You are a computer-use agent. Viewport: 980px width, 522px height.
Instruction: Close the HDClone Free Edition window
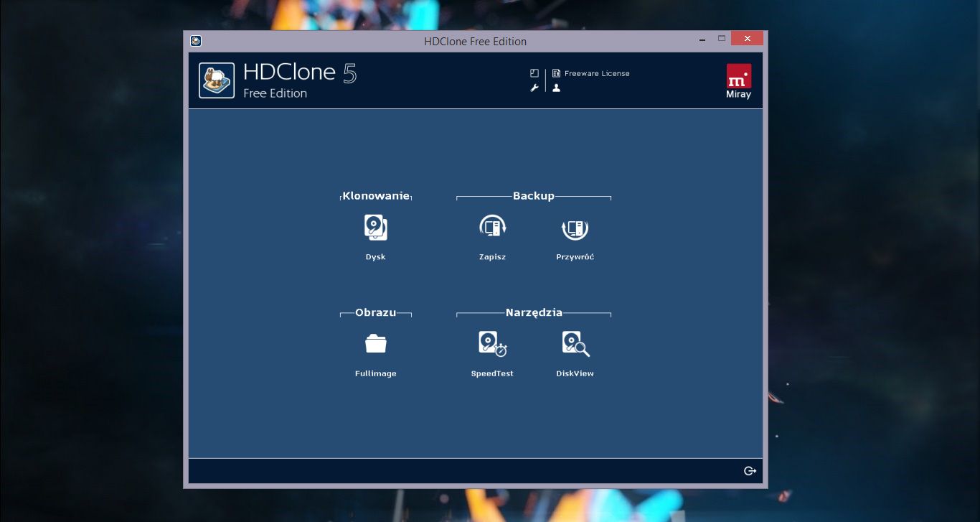(x=748, y=39)
